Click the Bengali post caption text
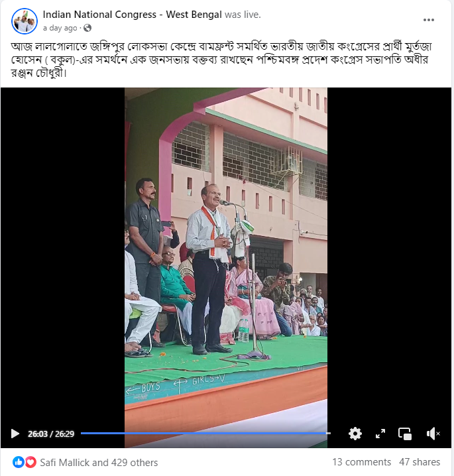Image resolution: width=454 pixels, height=476 pixels. [x=221, y=60]
